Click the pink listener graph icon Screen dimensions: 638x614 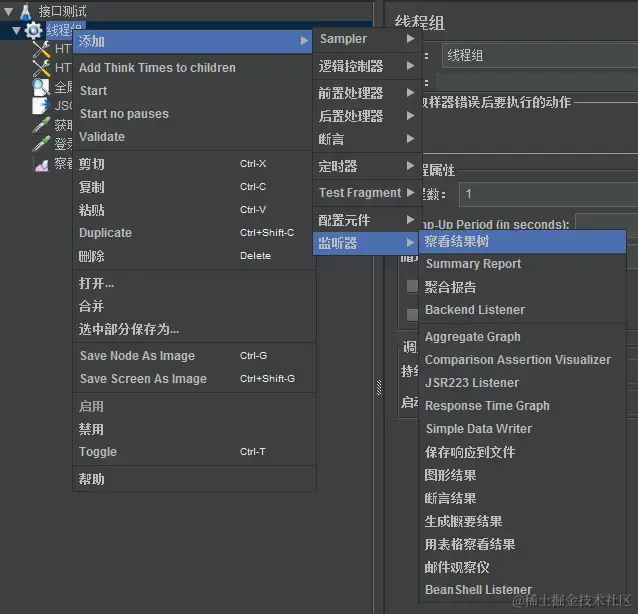42,165
